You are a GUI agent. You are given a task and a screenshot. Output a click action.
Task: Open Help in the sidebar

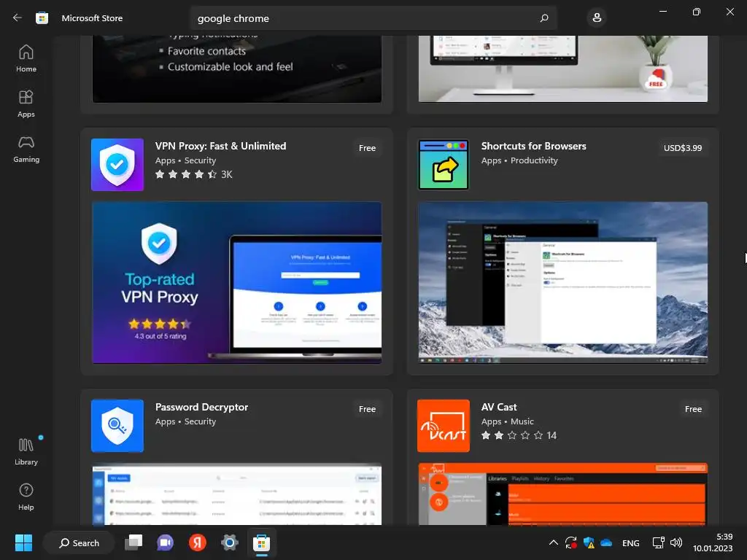click(26, 497)
